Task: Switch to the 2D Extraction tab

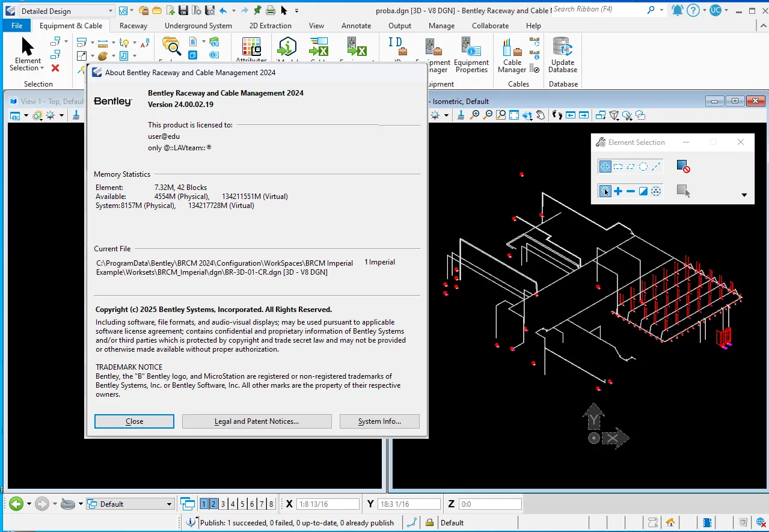Action: pyautogui.click(x=271, y=26)
